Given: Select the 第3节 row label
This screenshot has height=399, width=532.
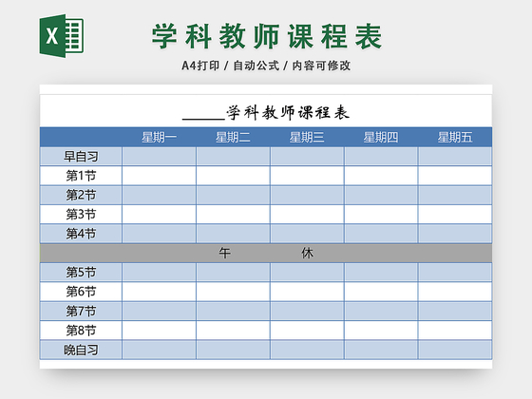Looking at the screenshot, I should (x=81, y=215).
